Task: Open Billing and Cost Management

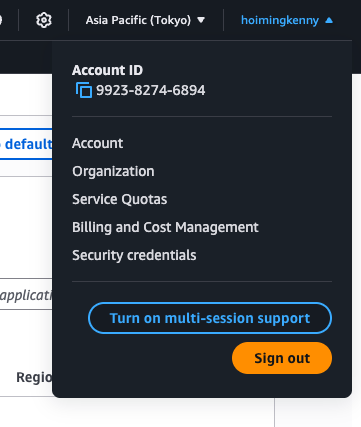Action: (x=165, y=227)
